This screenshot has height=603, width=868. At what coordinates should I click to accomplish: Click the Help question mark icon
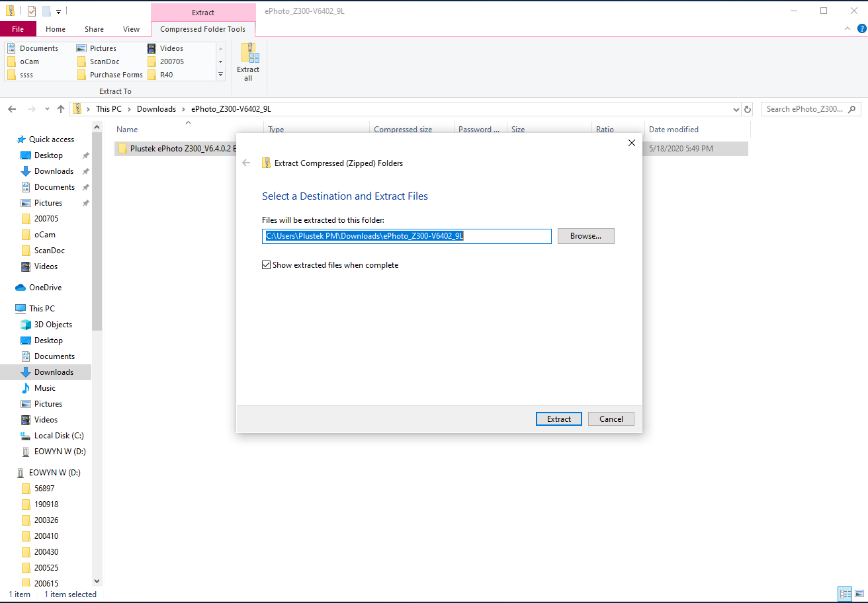[x=861, y=28]
